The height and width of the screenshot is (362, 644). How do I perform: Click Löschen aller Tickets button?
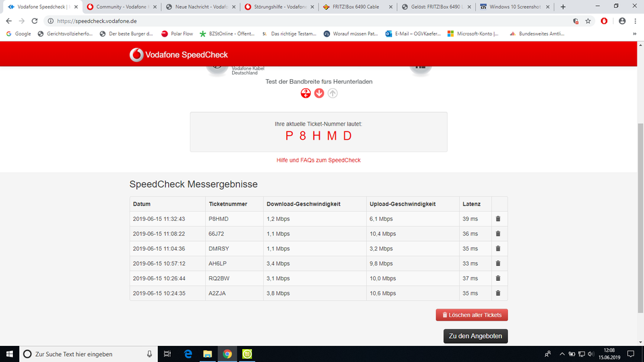point(472,315)
